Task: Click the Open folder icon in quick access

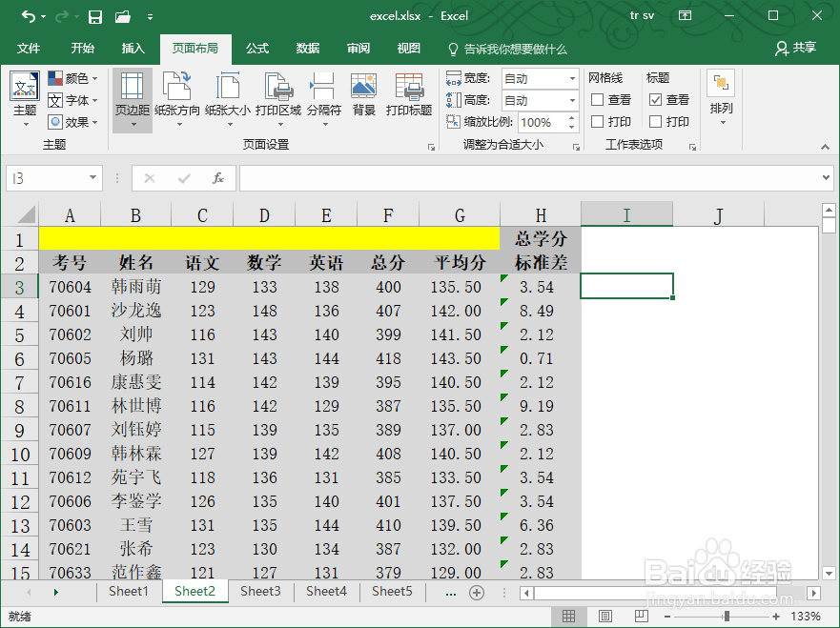Action: click(x=123, y=17)
